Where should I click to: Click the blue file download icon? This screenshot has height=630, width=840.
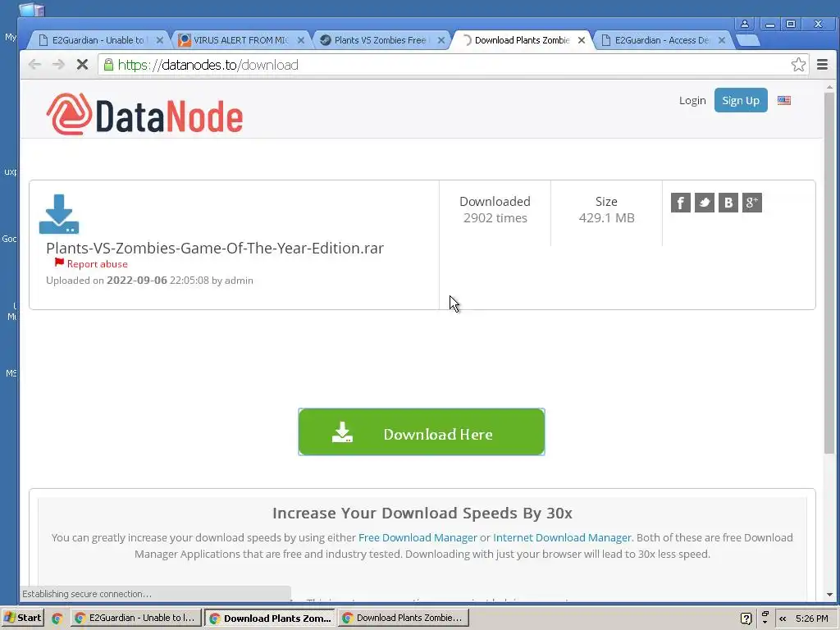59,214
